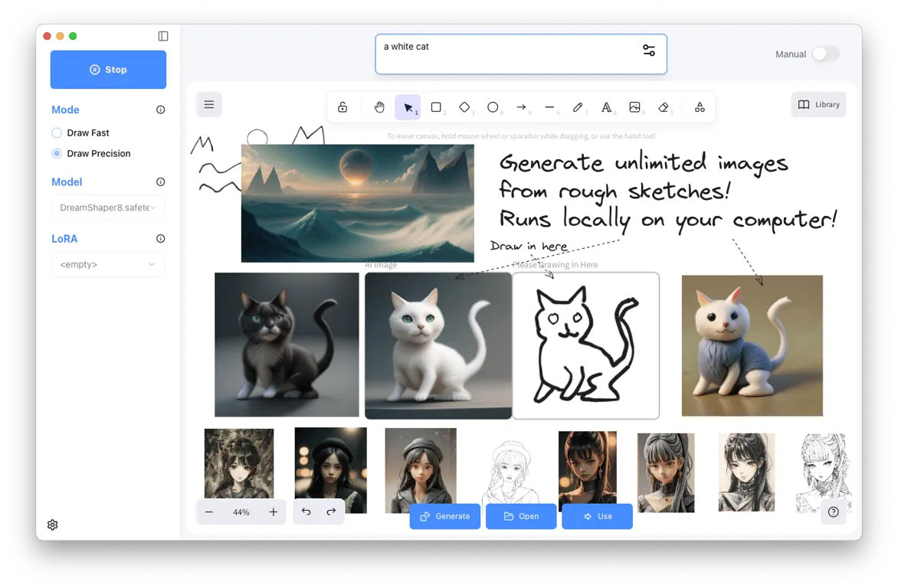This screenshot has height=588, width=898.
Task: Select the Hand panning tool
Action: pyautogui.click(x=379, y=106)
